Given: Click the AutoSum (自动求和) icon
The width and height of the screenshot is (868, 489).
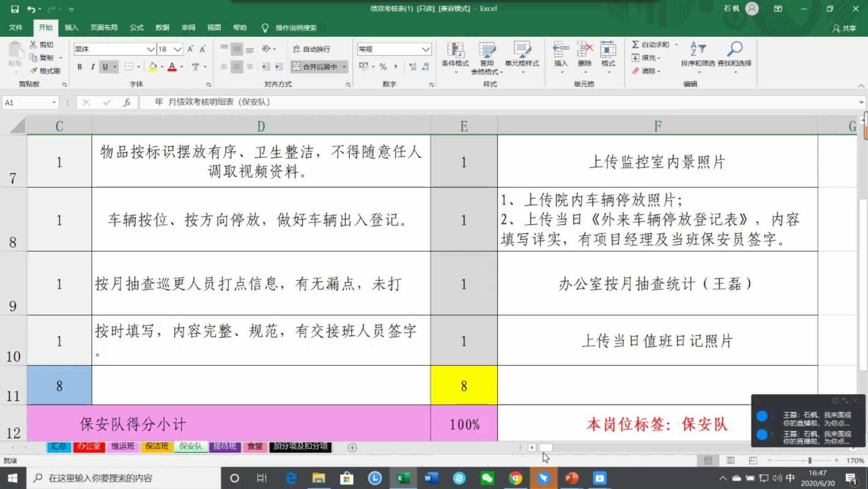Looking at the screenshot, I should 636,44.
